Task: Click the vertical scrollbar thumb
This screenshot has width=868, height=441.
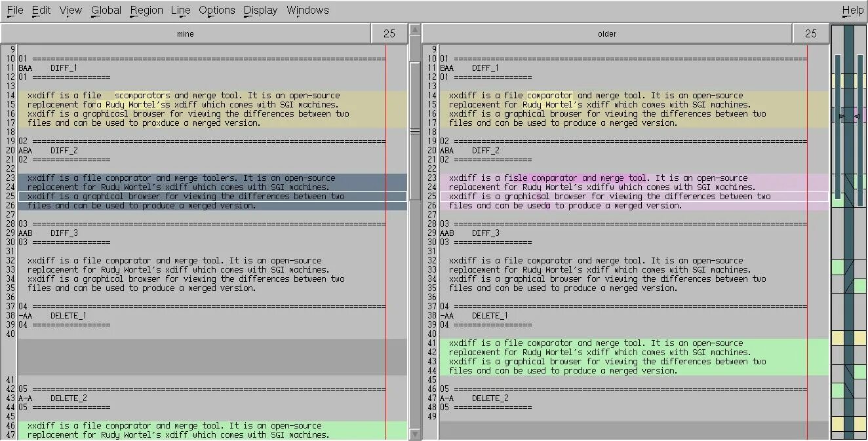Action: (414, 132)
